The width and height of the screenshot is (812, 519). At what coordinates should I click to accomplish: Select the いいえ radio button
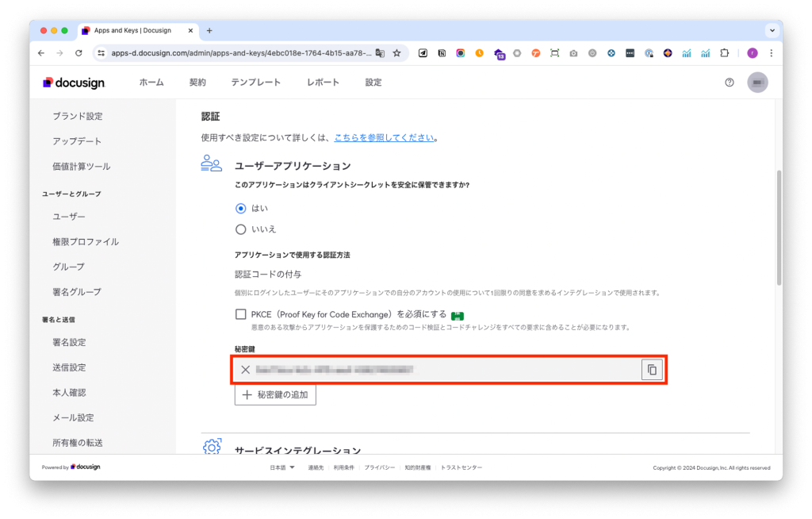pos(241,229)
